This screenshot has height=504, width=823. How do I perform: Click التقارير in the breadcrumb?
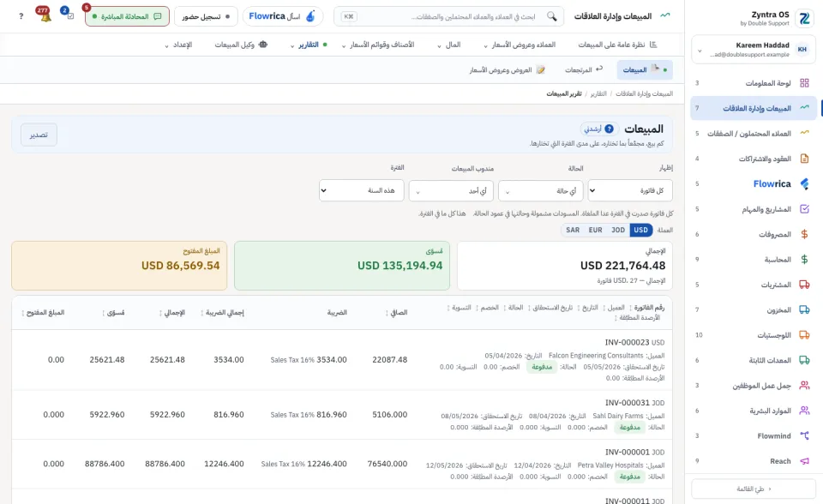coord(598,93)
